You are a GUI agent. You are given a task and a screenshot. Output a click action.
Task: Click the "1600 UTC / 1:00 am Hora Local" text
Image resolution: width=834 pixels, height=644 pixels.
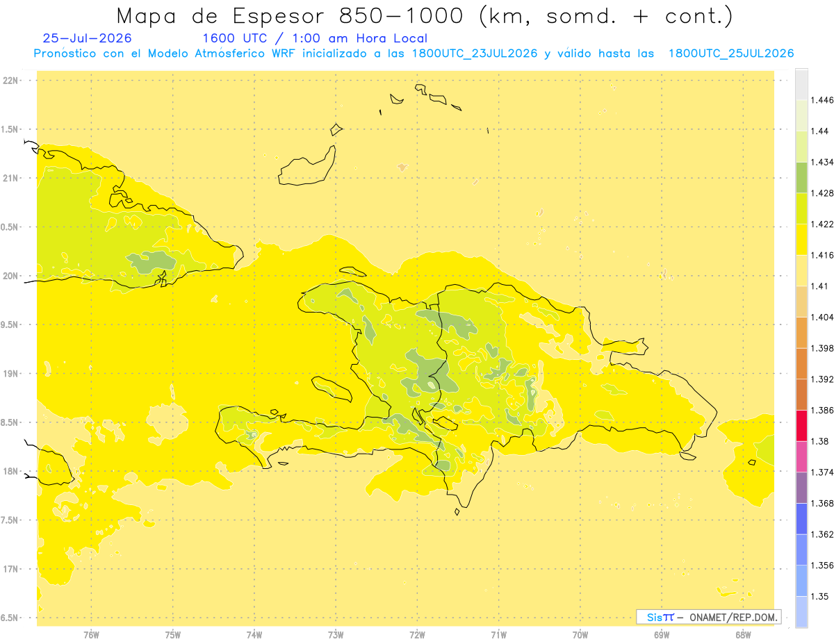pos(315,38)
